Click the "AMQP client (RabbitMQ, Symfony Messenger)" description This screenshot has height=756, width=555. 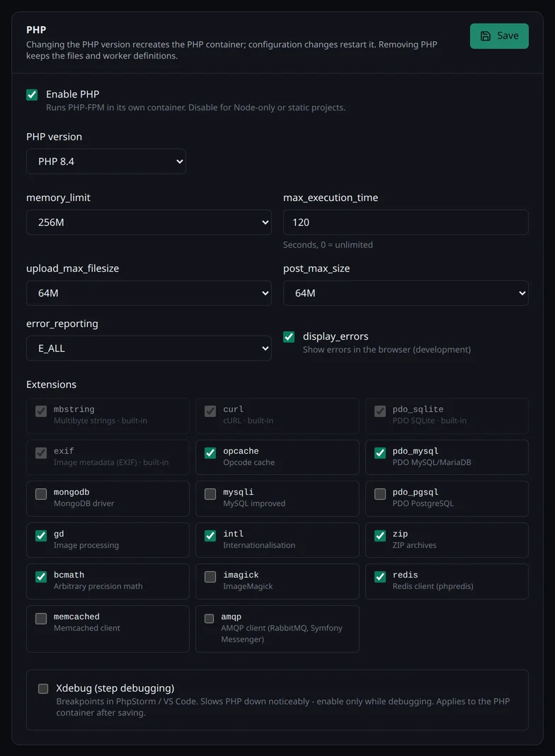click(282, 634)
